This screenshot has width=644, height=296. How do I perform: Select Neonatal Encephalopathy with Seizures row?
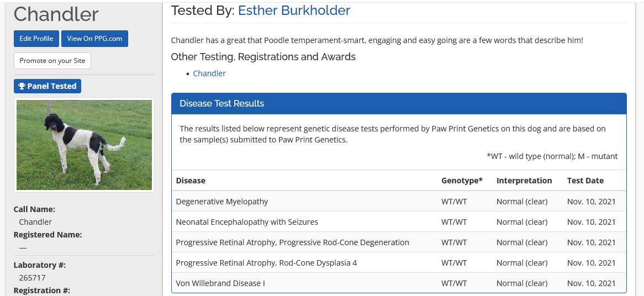click(247, 222)
